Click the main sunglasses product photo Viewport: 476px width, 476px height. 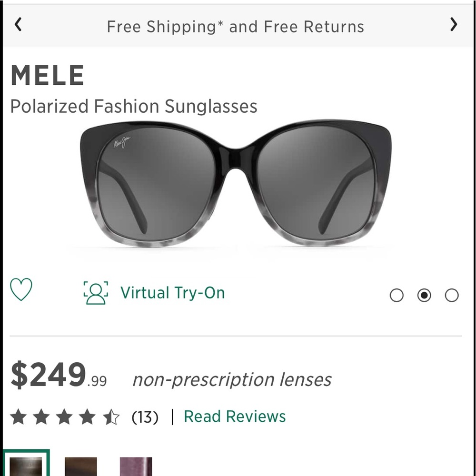[x=238, y=186]
